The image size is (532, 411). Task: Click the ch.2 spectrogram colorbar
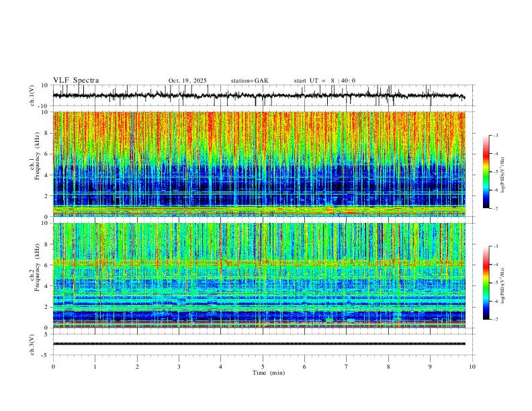[x=486, y=283]
